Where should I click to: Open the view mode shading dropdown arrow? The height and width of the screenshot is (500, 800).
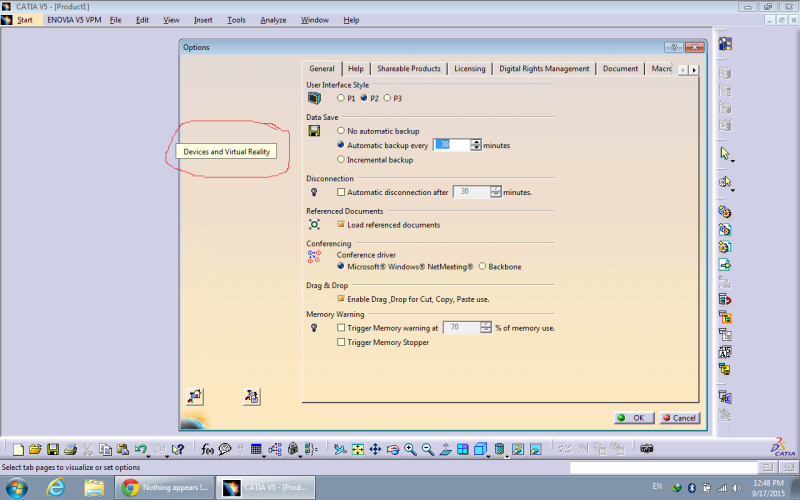point(507,456)
